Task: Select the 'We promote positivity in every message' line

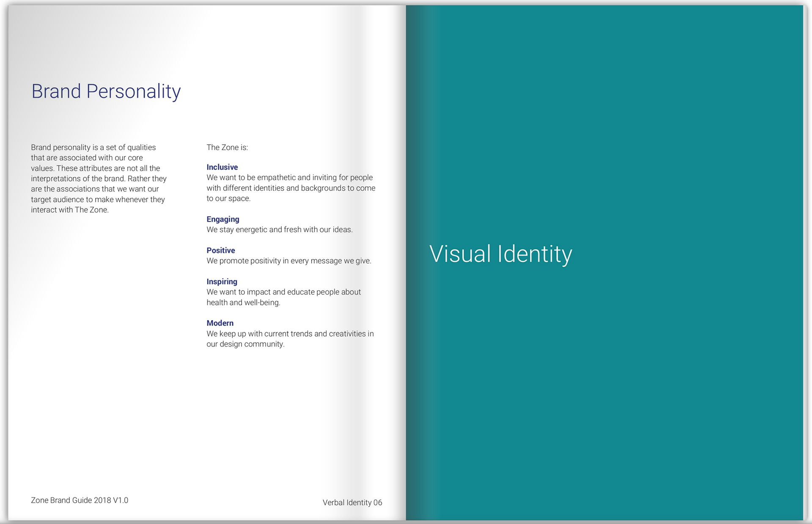Action: click(289, 261)
